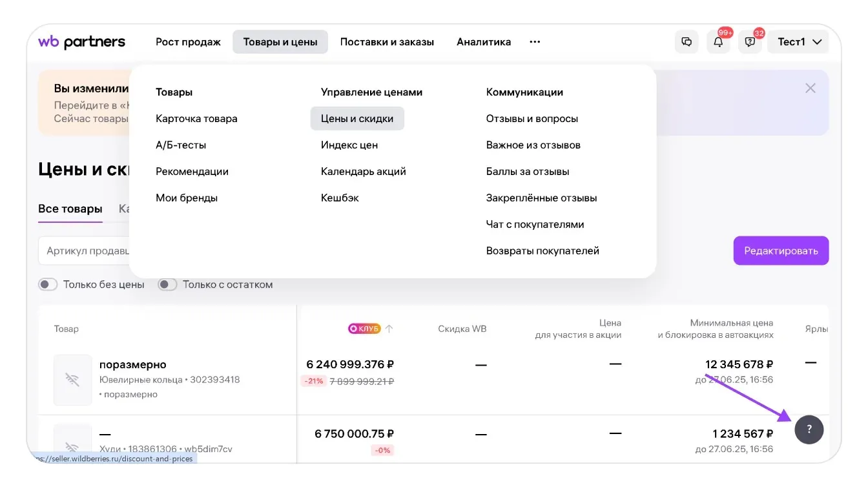
Task: Click the support questions icon with badge
Action: [x=750, y=42]
